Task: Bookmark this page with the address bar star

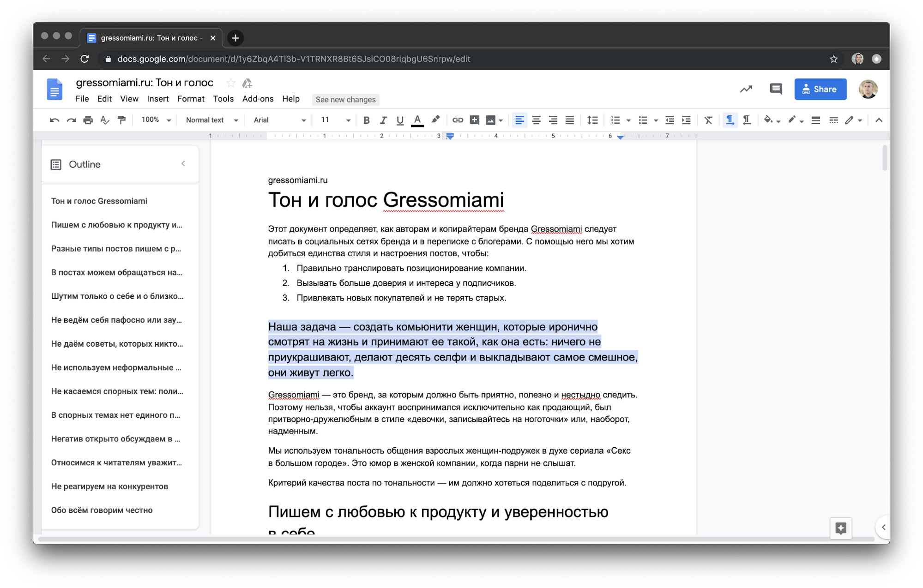Action: pyautogui.click(x=833, y=59)
